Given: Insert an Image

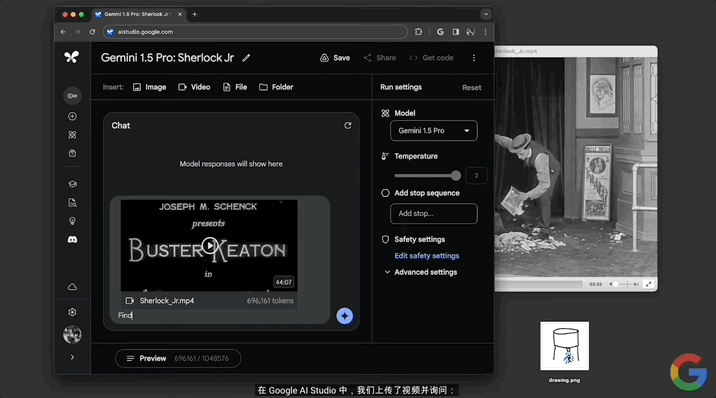Looking at the screenshot, I should click(x=149, y=87).
